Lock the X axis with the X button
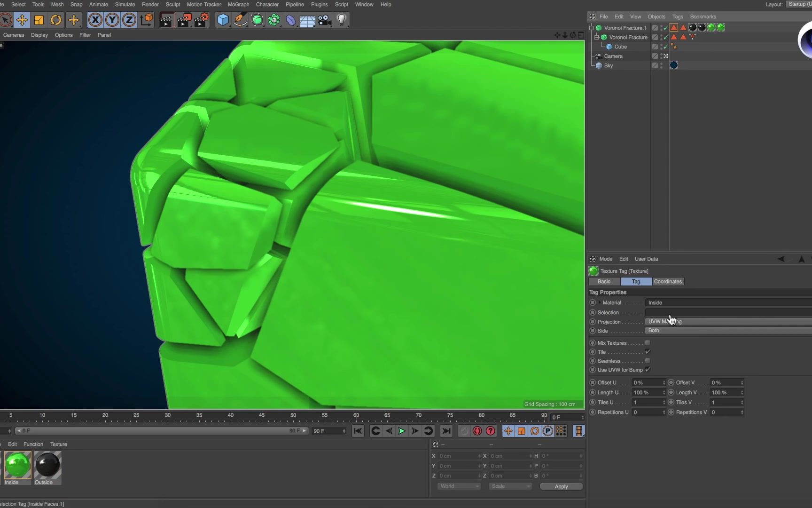Screen dimensions: 812x508 (x=95, y=20)
